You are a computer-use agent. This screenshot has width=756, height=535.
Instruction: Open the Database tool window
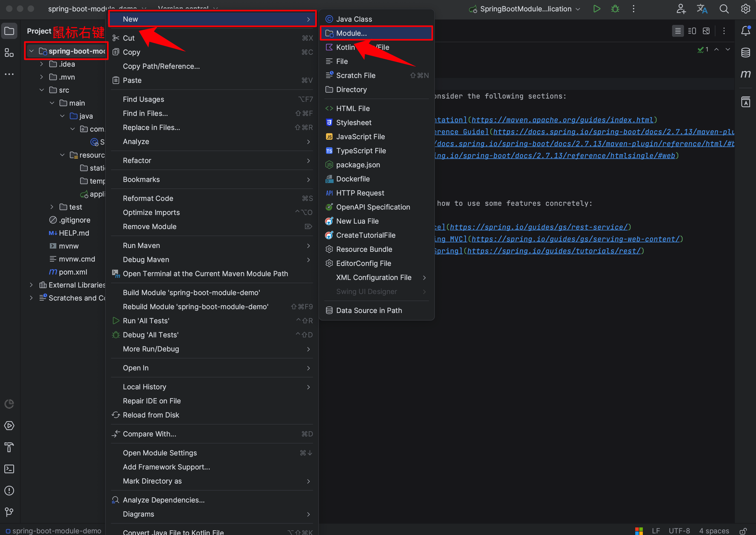tap(745, 52)
